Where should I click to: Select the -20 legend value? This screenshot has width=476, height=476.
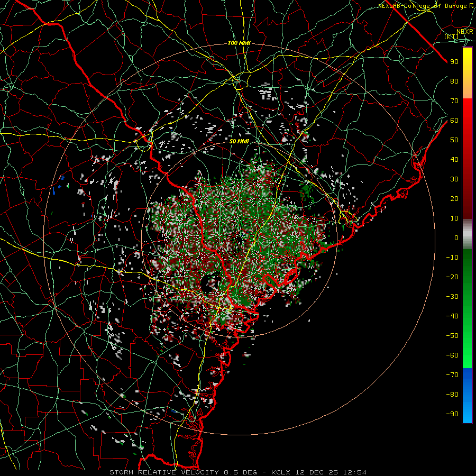coord(452,277)
